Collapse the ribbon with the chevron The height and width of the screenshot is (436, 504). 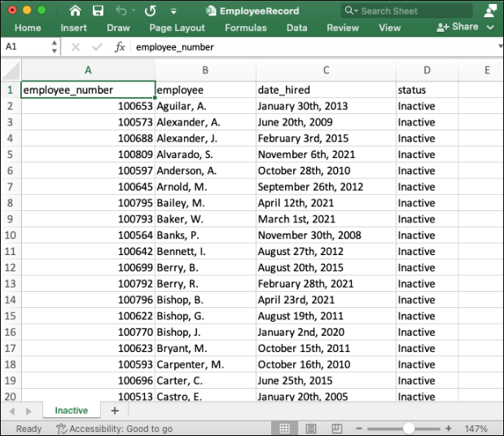(490, 28)
